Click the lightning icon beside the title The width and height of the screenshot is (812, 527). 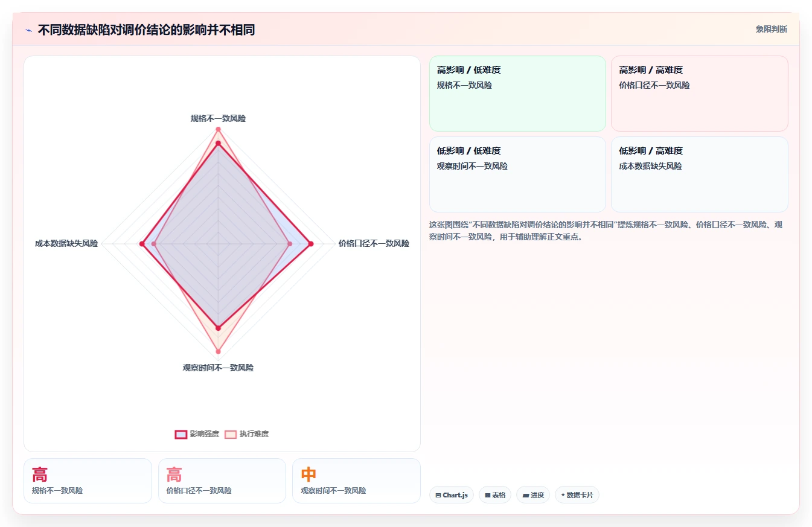click(28, 30)
